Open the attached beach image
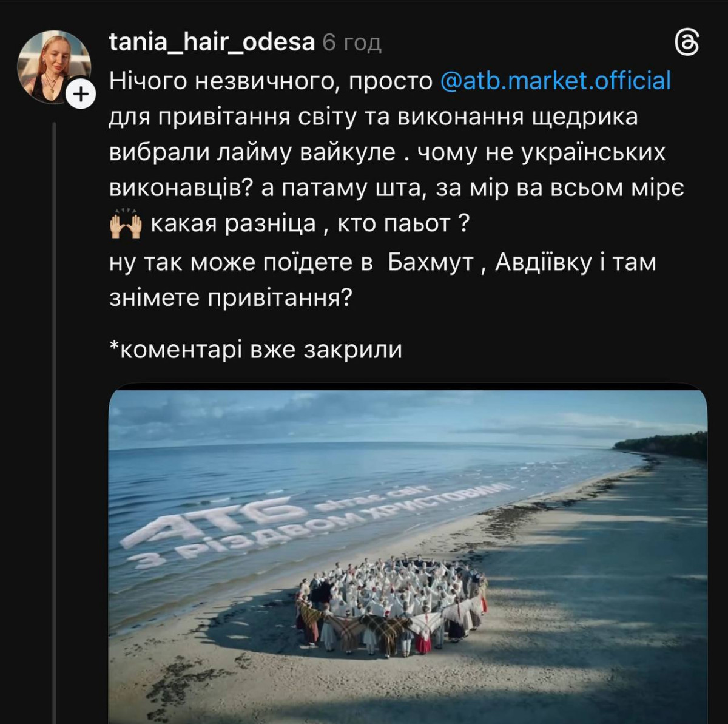This screenshot has width=728, height=724. 408,552
